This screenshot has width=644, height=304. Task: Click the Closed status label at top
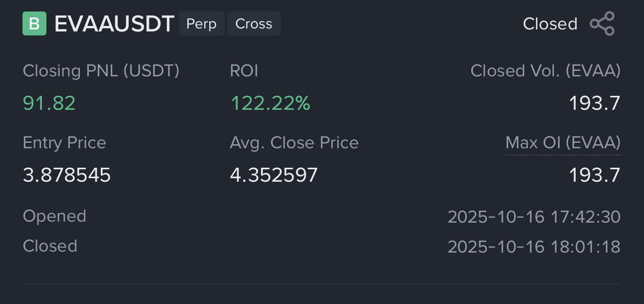point(550,24)
